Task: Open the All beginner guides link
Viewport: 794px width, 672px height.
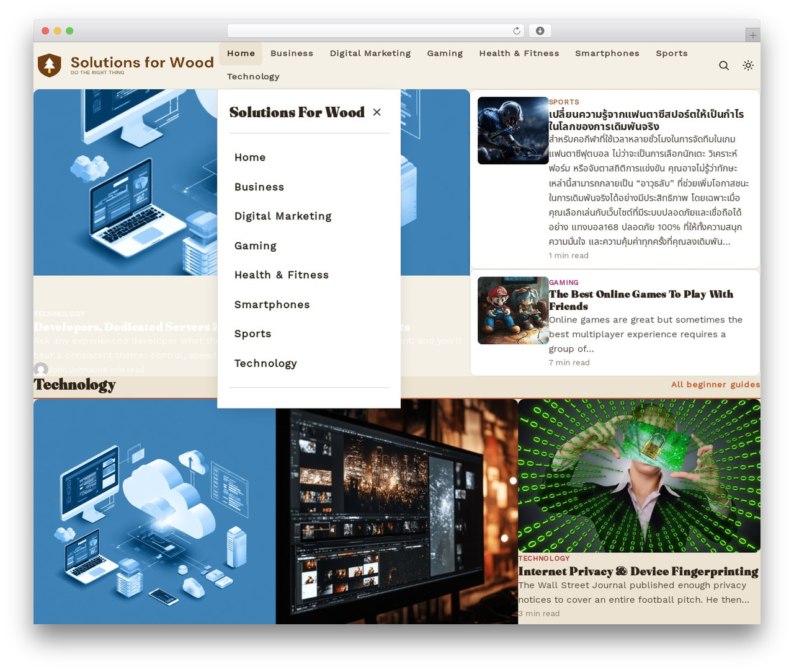Action: (x=715, y=384)
